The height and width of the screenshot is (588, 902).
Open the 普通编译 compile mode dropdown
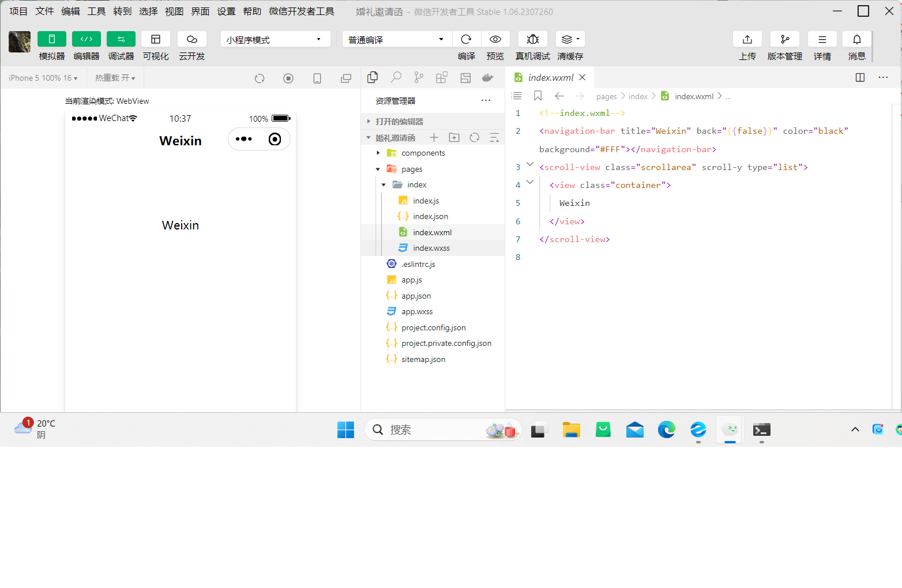pyautogui.click(x=397, y=39)
